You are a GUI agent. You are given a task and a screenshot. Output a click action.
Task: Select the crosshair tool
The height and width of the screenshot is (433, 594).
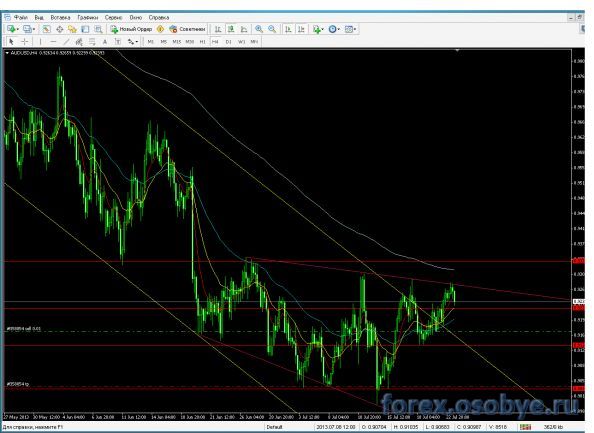pos(25,42)
